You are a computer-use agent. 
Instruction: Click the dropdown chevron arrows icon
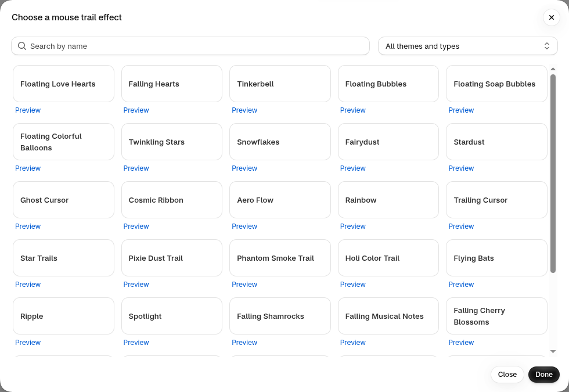coord(546,46)
